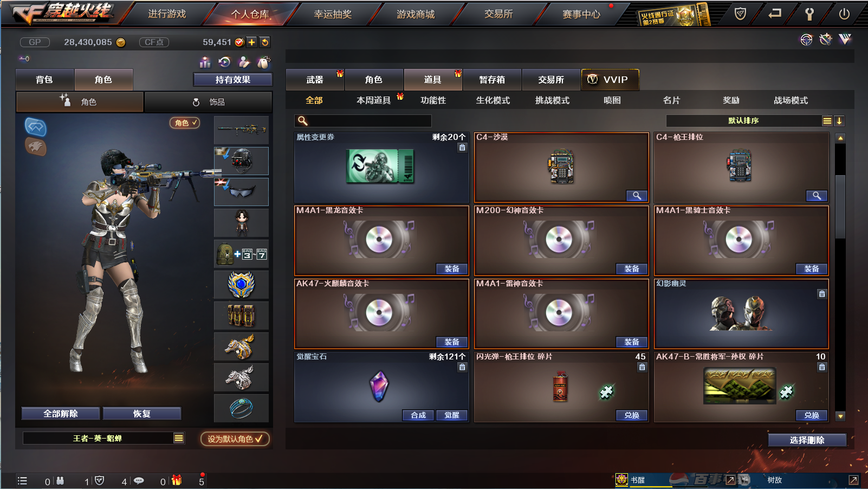Viewport: 868px width, 489px height.
Task: Toggle 设为默认角色 checkbox button
Action: pos(235,439)
